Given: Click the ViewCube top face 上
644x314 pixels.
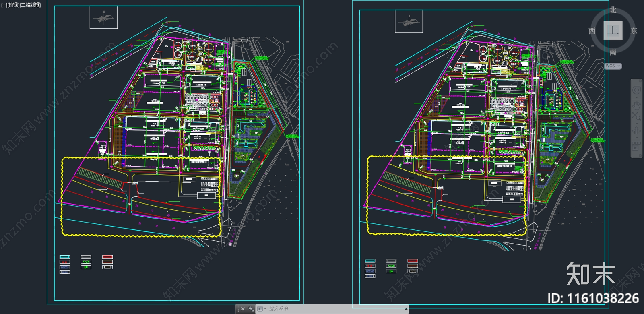Looking at the screenshot, I should (613, 31).
